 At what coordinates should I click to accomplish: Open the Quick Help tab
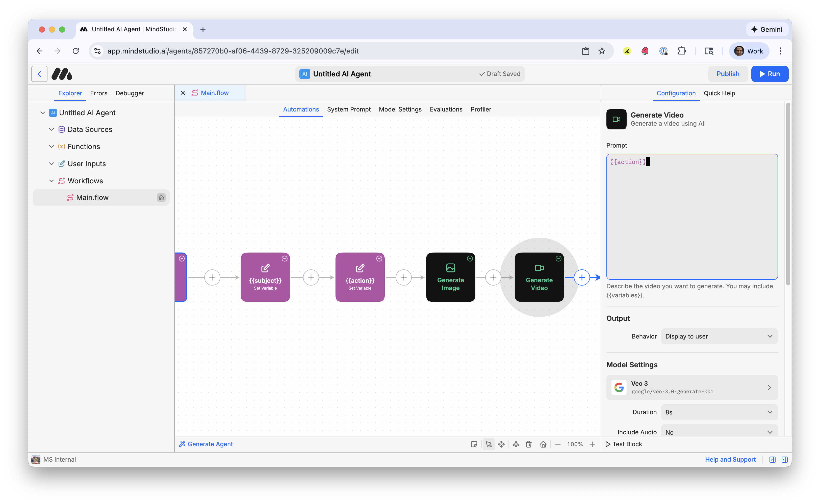point(719,93)
